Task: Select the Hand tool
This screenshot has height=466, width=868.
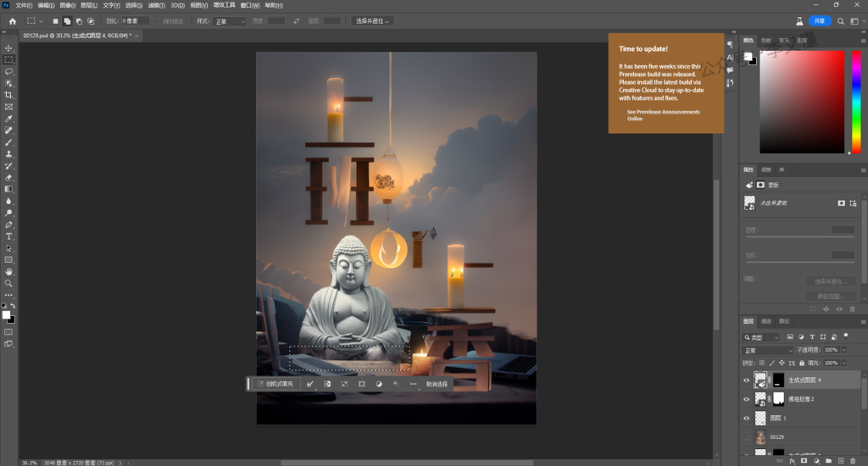Action: point(9,271)
